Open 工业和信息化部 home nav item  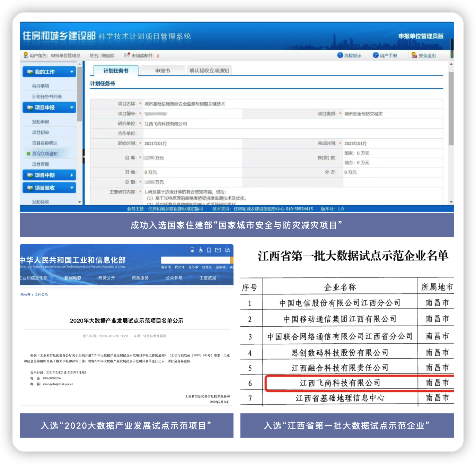[x=34, y=278]
